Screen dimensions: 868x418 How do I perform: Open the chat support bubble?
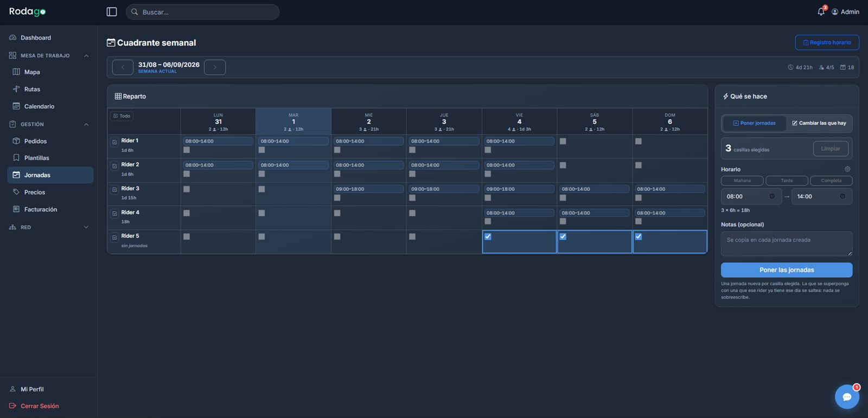point(847,397)
